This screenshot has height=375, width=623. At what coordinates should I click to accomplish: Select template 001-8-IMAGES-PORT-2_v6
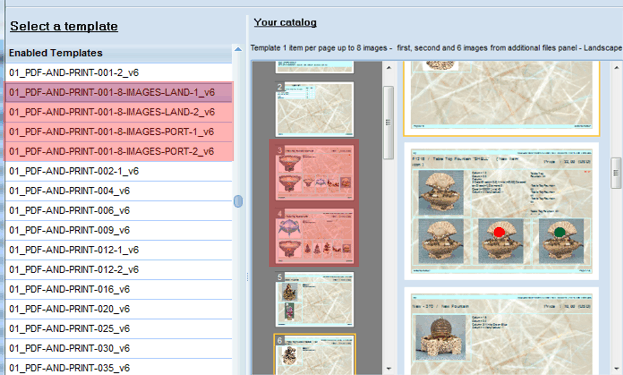(119, 151)
